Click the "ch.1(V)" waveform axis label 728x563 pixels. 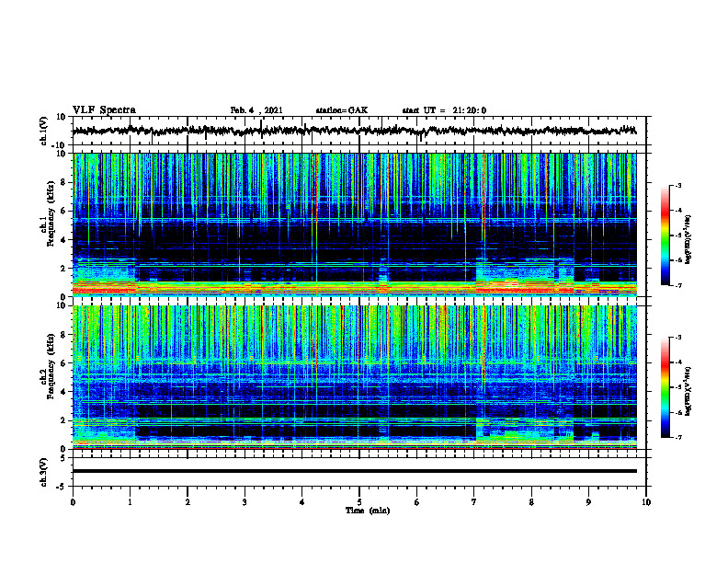pos(44,131)
